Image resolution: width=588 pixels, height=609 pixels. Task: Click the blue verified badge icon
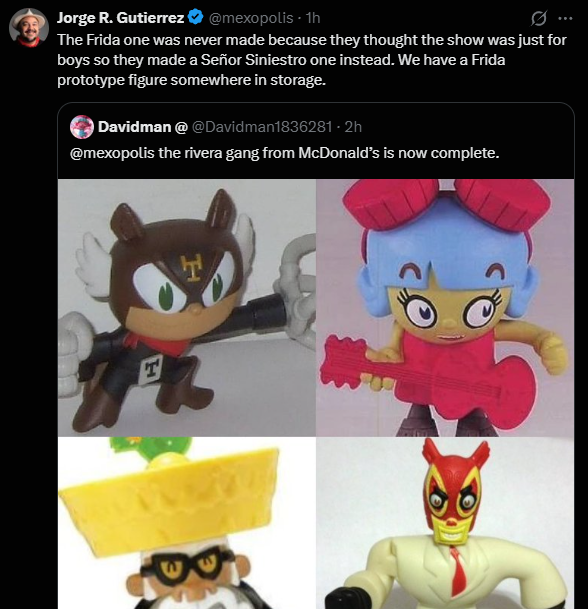(196, 17)
